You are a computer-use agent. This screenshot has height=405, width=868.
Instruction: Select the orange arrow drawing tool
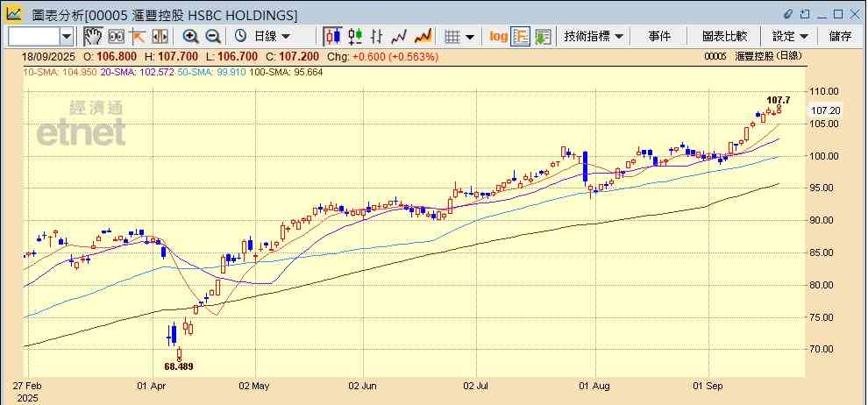pyautogui.click(x=138, y=37)
